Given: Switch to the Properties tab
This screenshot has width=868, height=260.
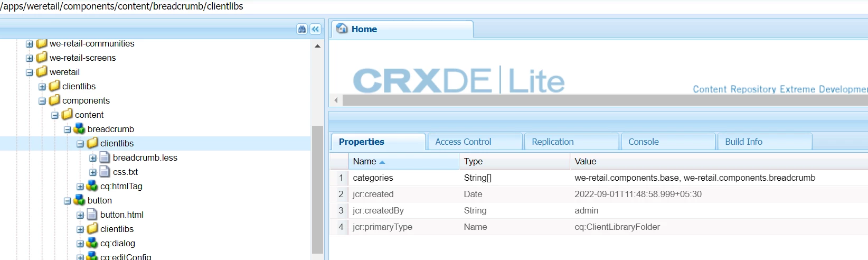Looking at the screenshot, I should point(379,142).
